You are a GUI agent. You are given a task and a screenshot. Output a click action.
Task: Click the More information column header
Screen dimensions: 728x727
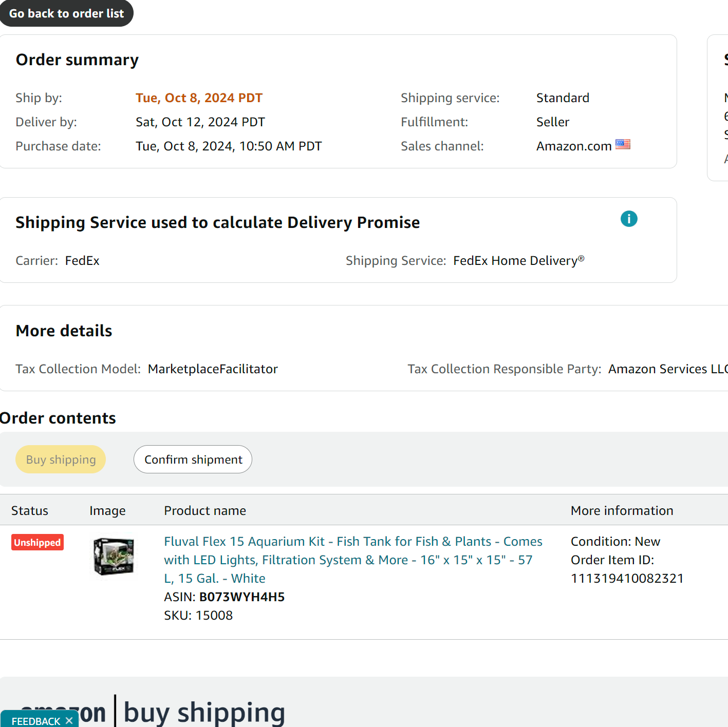click(622, 511)
